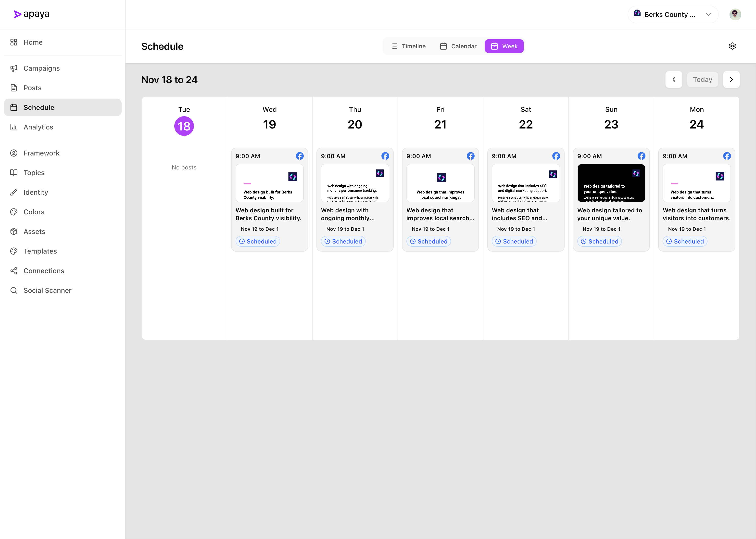
Task: Select the Week view toggle
Action: pos(504,46)
